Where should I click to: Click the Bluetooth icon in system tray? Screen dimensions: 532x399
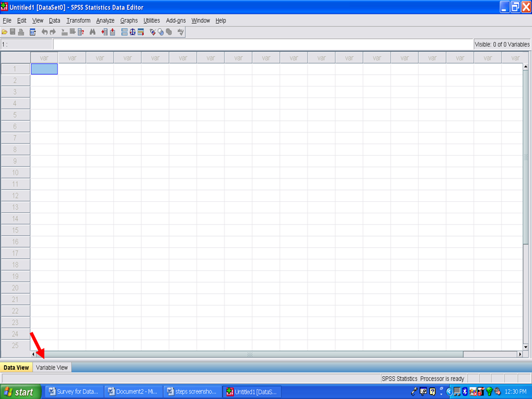pyautogui.click(x=465, y=392)
